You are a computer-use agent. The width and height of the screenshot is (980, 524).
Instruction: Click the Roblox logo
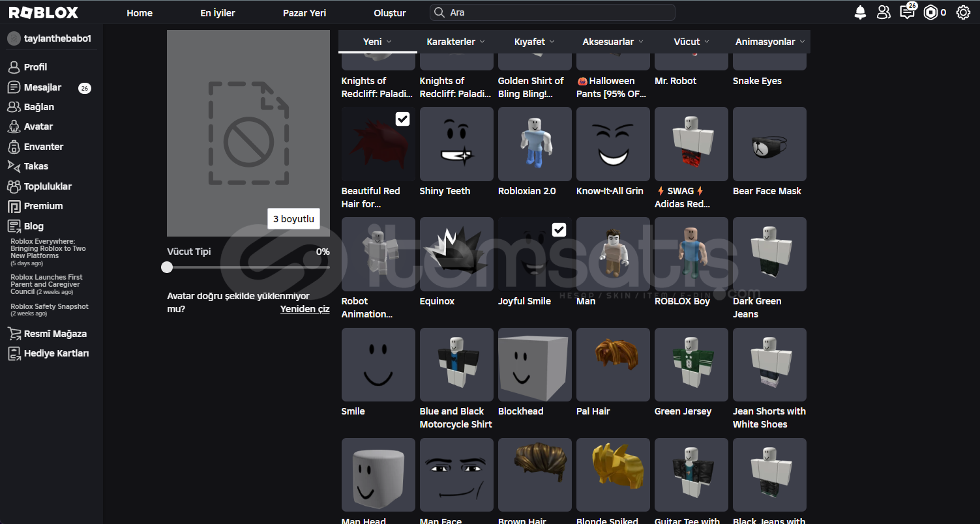[44, 12]
